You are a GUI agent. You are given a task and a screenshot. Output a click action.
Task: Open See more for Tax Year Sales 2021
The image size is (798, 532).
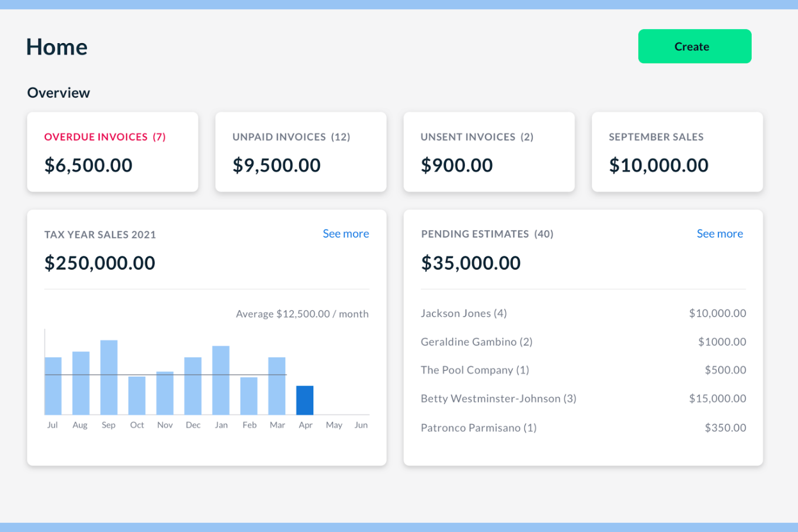pos(346,233)
